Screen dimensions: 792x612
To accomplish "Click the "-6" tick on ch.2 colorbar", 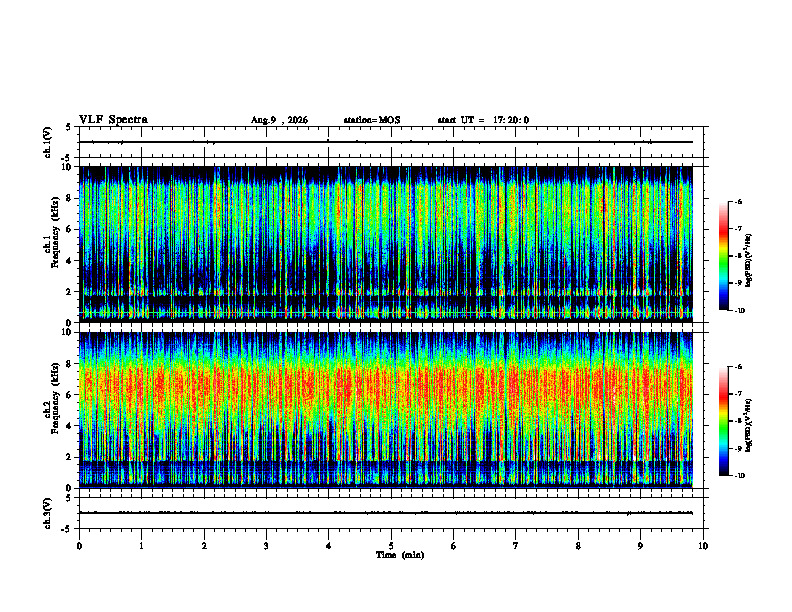I will click(738, 367).
